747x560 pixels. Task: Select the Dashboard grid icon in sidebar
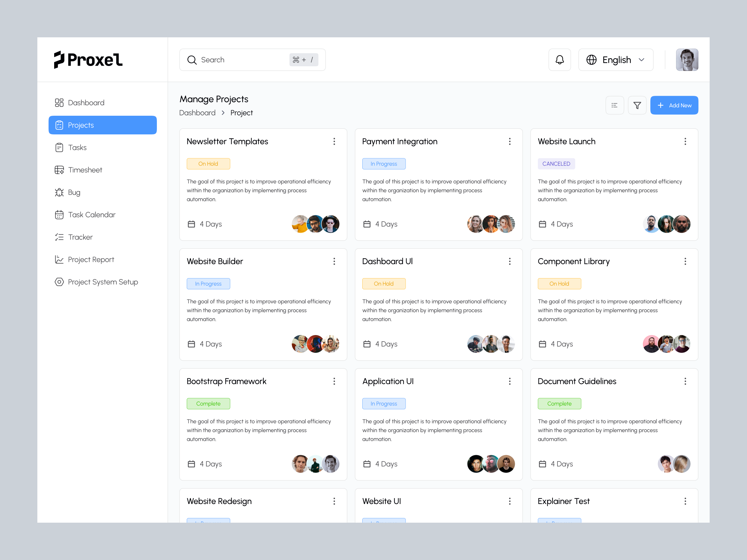pyautogui.click(x=59, y=102)
